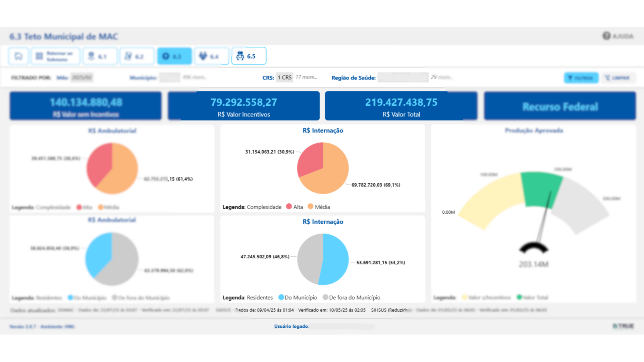The image size is (644, 362).
Task: Open the 6.1 navigation tab
Action: (100, 56)
